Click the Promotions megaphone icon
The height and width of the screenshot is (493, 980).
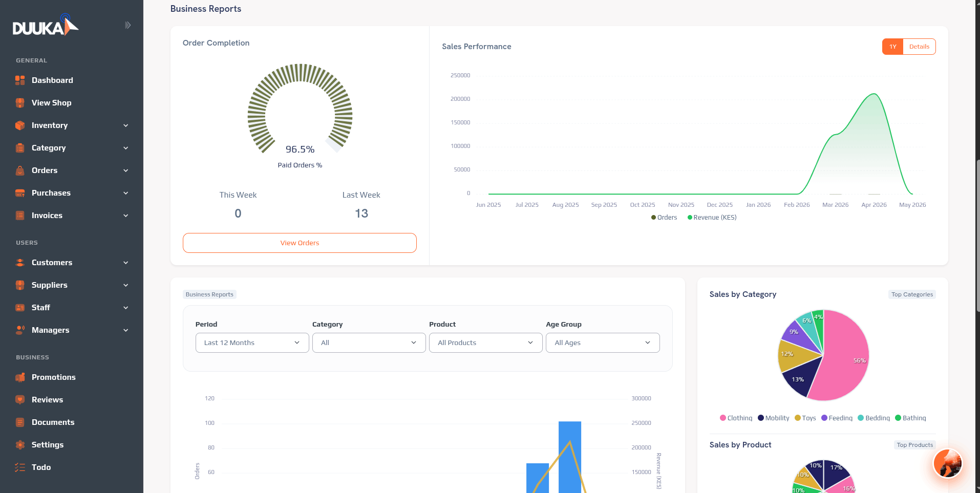coord(20,377)
